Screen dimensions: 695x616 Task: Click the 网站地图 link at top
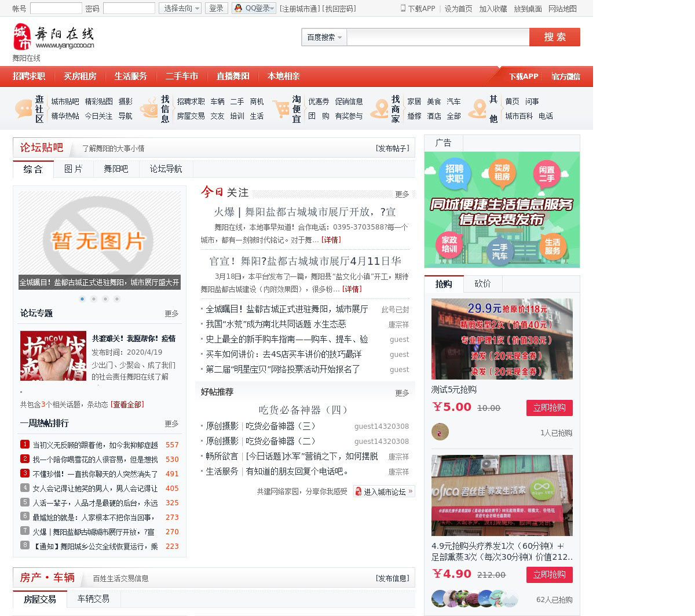(x=563, y=9)
